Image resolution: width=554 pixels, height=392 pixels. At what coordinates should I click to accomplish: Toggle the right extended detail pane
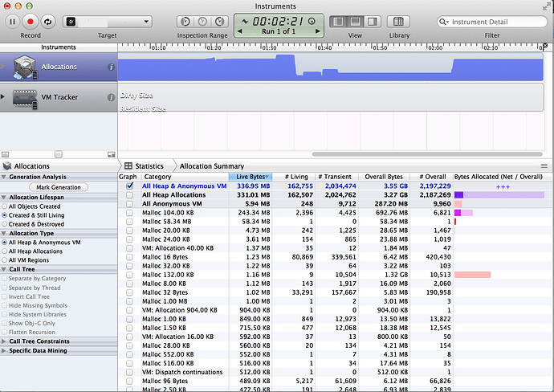click(372, 22)
